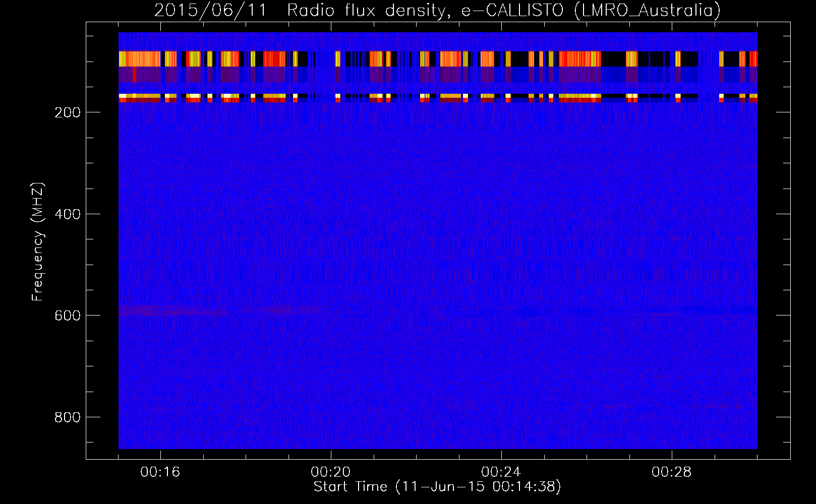Click the 600 frequency tick label
Image resolution: width=816 pixels, height=504 pixels.
pyautogui.click(x=67, y=316)
